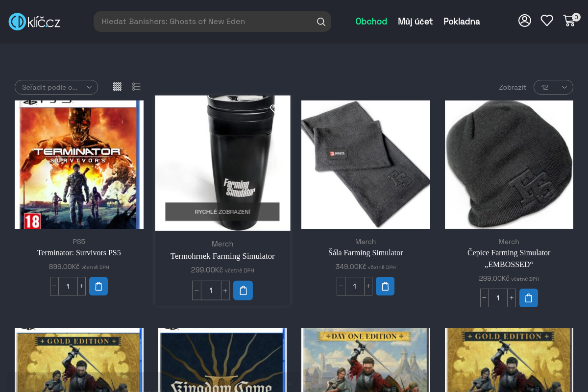This screenshot has height=392, width=588.
Task: Click the search magnifier icon
Action: tap(321, 22)
